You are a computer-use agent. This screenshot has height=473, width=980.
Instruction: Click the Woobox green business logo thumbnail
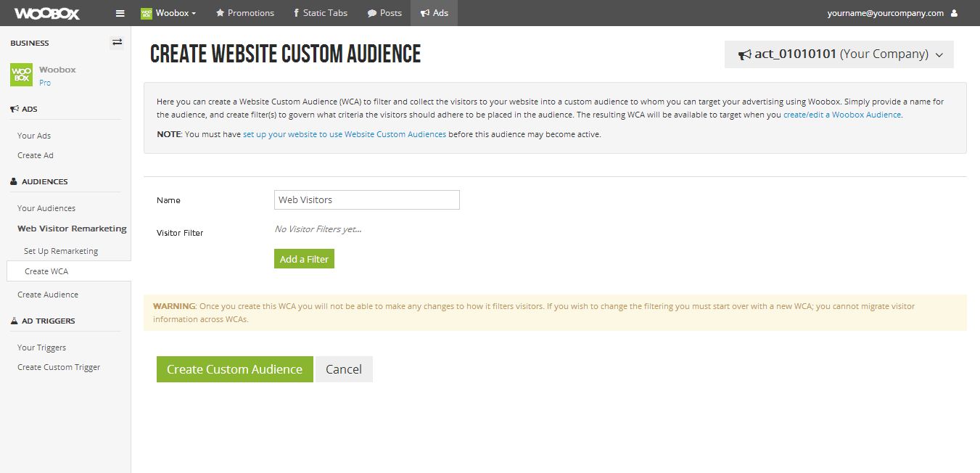(x=21, y=75)
